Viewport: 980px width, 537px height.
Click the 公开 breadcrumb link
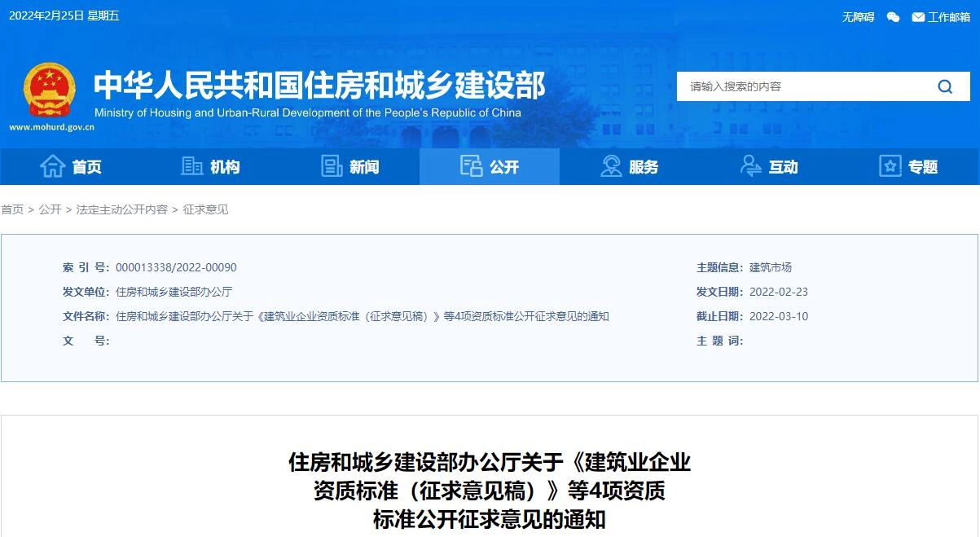pos(47,209)
